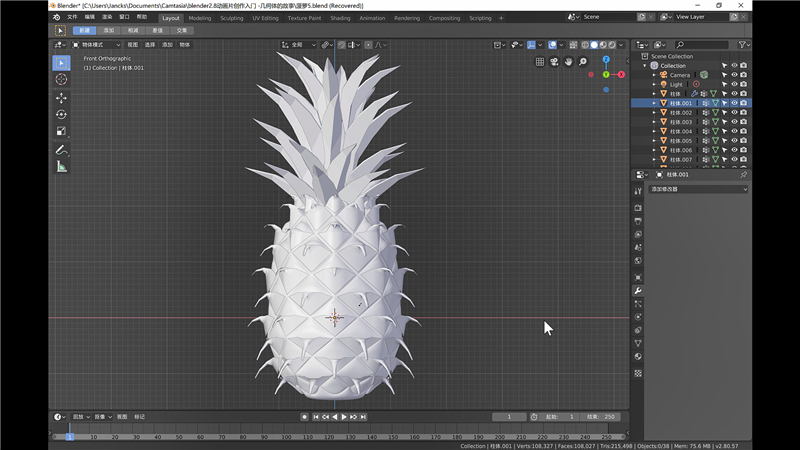The height and width of the screenshot is (450, 800).
Task: Open the Object Data properties tab
Action: pyautogui.click(x=638, y=343)
